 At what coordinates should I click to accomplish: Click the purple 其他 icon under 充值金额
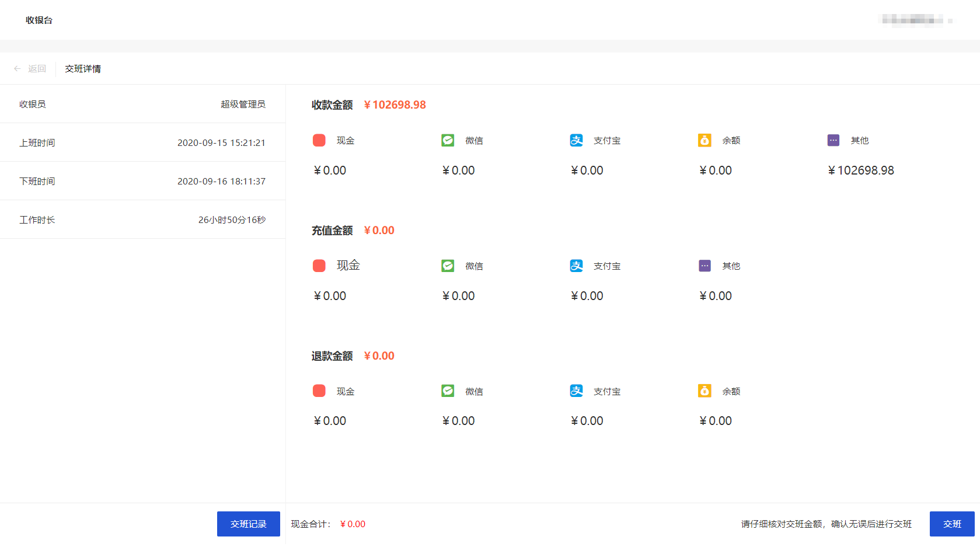point(705,266)
